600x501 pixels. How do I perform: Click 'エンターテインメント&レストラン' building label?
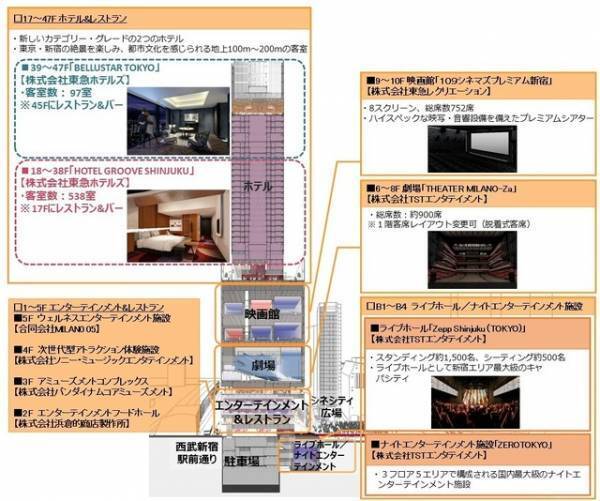[x=262, y=412]
